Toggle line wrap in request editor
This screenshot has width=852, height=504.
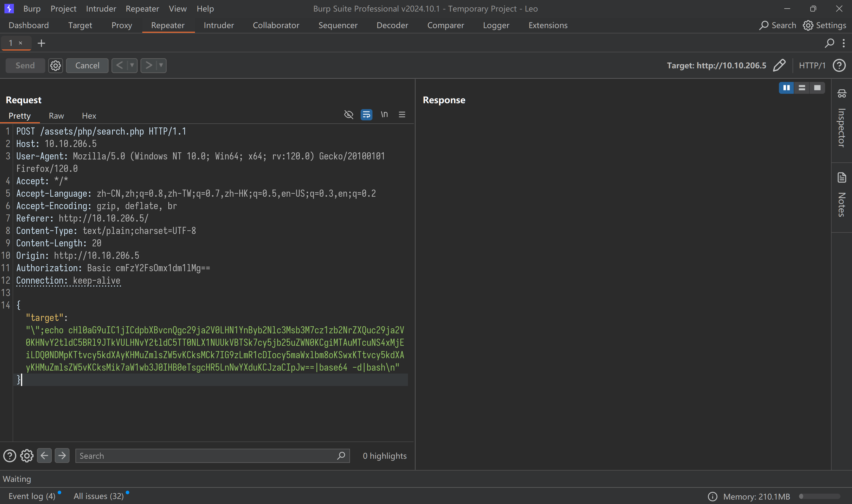click(x=367, y=114)
